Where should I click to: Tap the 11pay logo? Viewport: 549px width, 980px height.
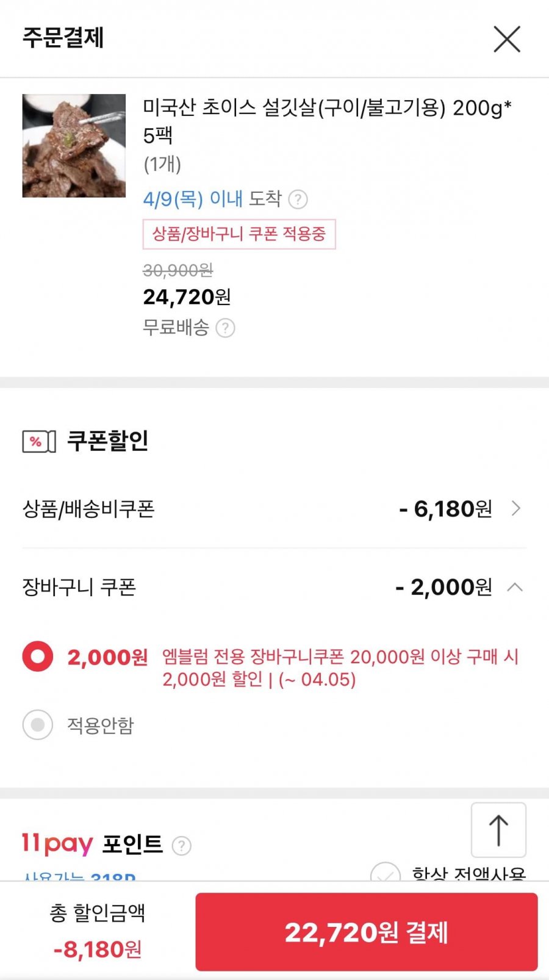pyautogui.click(x=57, y=844)
